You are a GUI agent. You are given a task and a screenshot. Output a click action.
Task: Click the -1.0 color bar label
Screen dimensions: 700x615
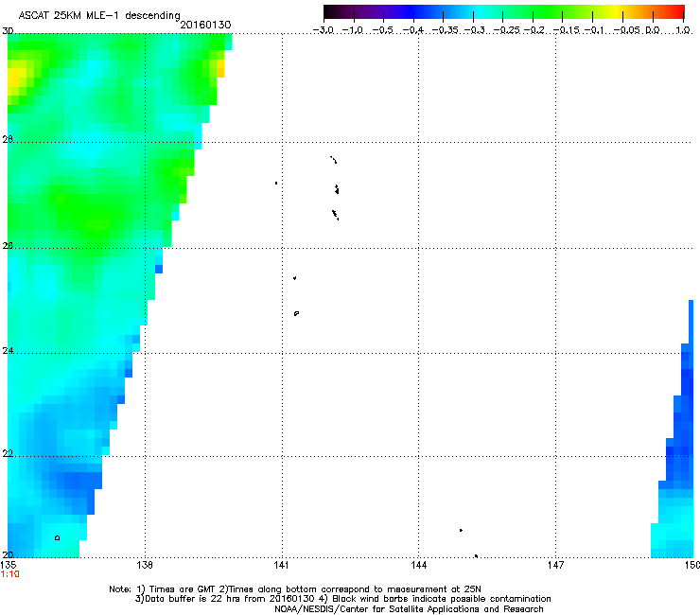(x=353, y=30)
